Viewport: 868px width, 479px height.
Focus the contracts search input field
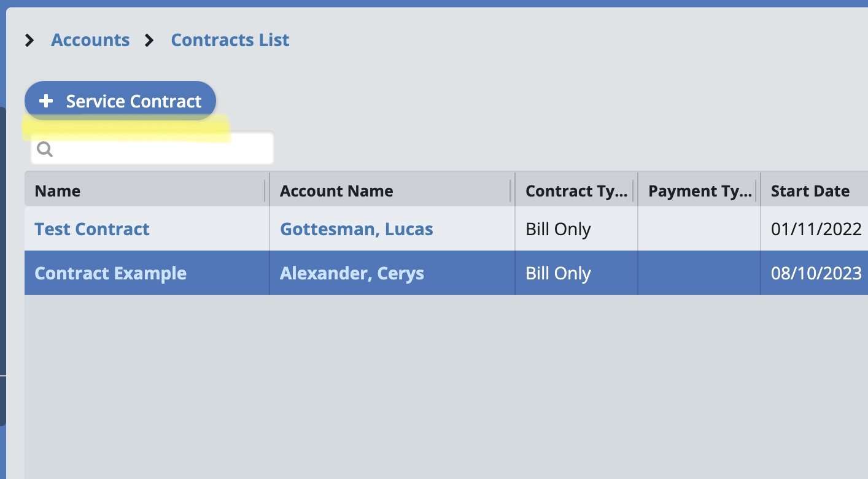(x=160, y=149)
